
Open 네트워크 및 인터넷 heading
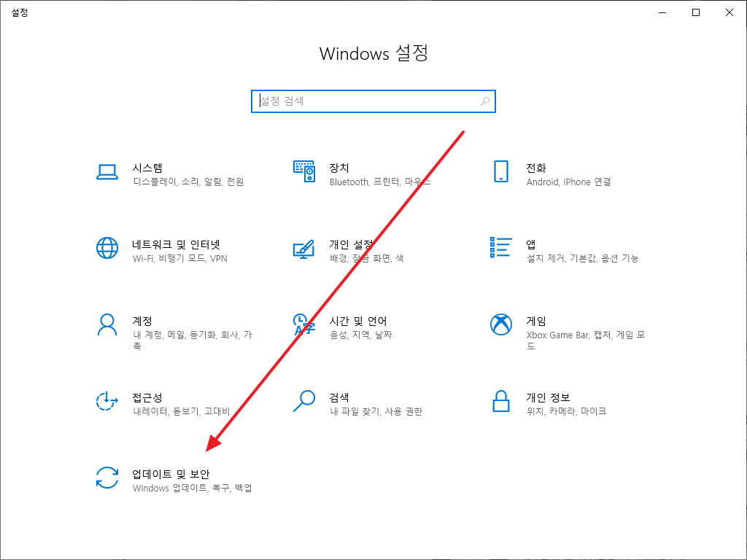177,244
